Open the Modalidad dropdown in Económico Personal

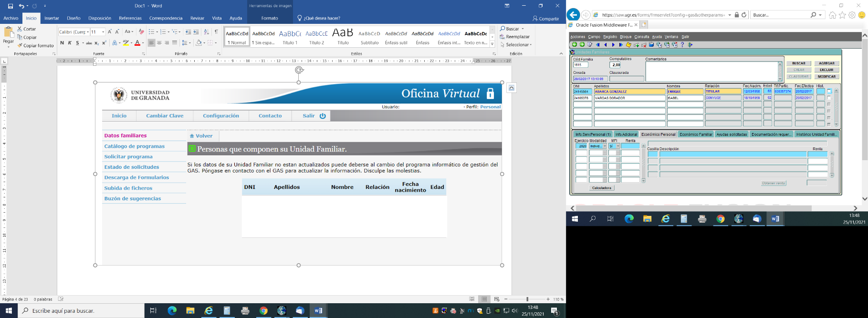605,146
